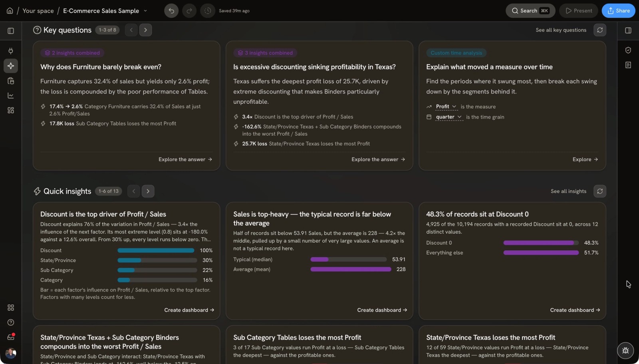The height and width of the screenshot is (364, 639).
Task: Open the inbox notifications icon
Action: point(11,337)
